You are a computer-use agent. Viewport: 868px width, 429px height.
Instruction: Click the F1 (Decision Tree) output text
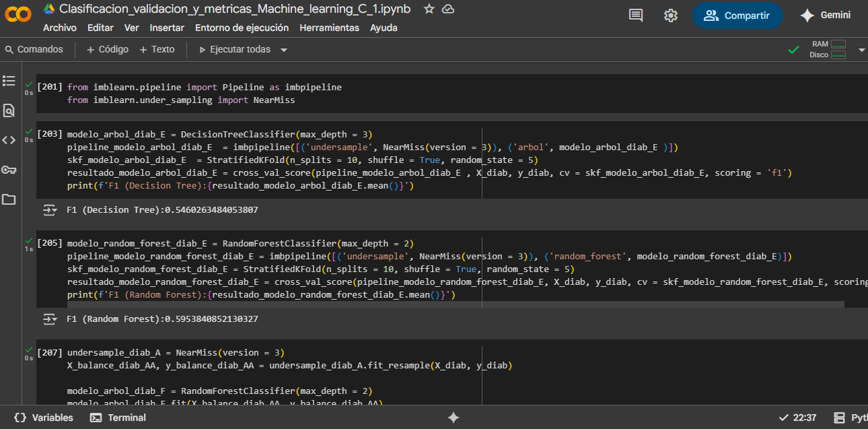point(162,210)
